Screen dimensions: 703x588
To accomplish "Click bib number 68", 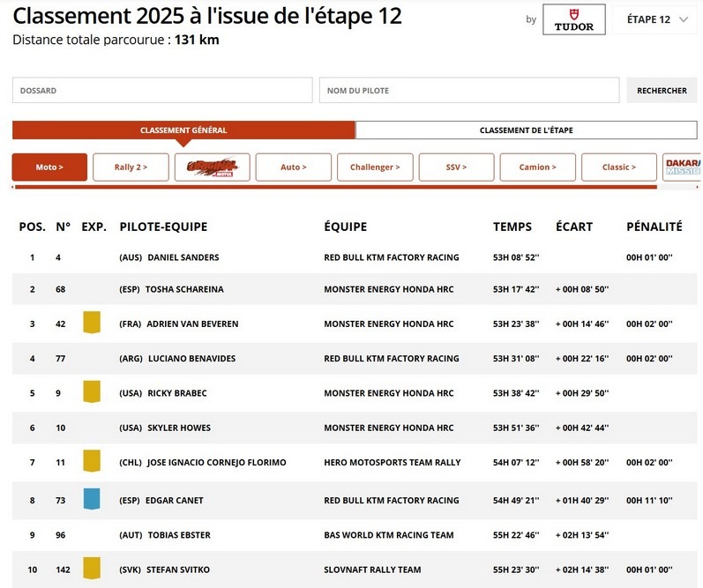I will 61,289.
